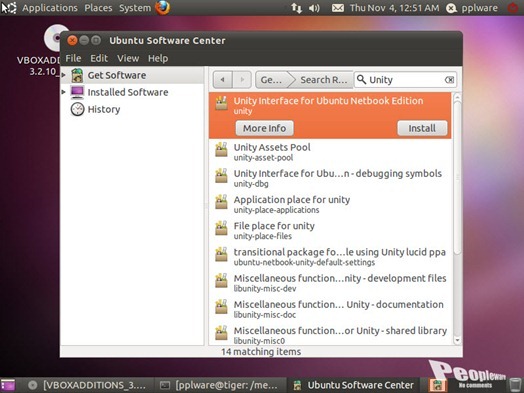
Task: Select 'Unity Assets Pool' result
Action: point(330,152)
